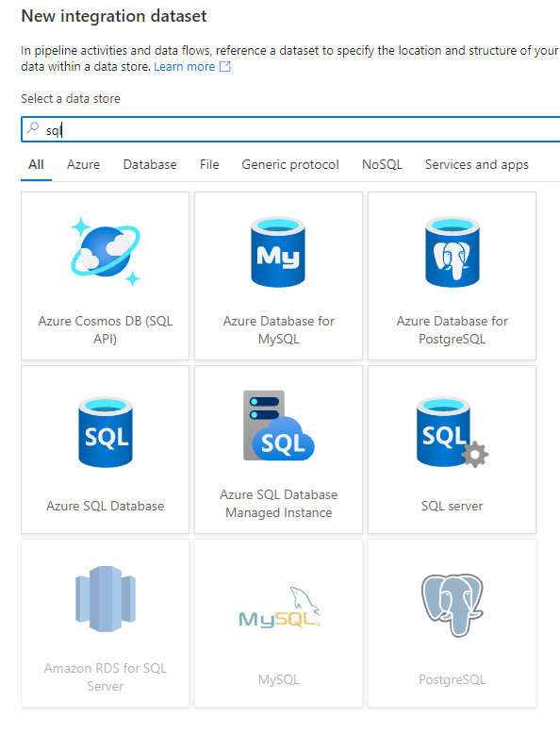The width and height of the screenshot is (560, 734).
Task: Click Azure SQL Database Managed Instance label
Action: coord(278,504)
